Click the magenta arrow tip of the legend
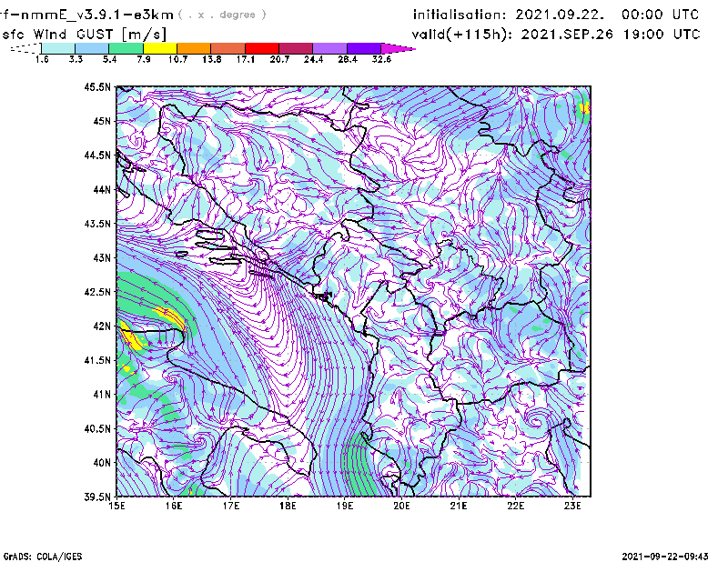The width and height of the screenshot is (728, 562). click(397, 48)
